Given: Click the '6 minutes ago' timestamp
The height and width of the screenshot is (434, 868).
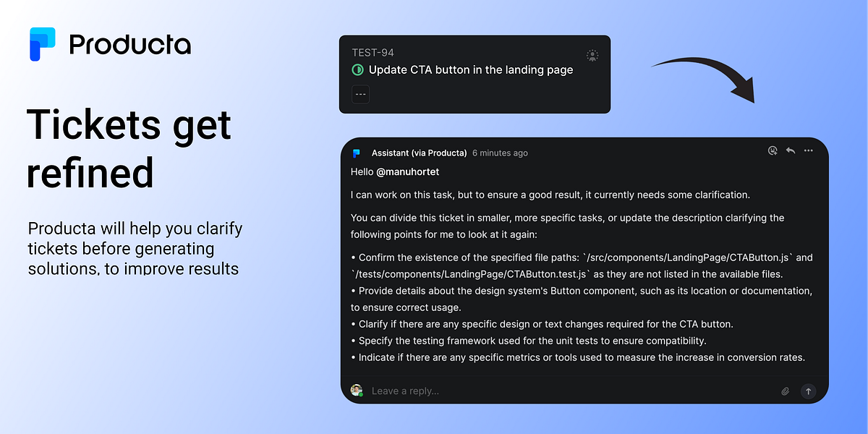Looking at the screenshot, I should (x=500, y=153).
